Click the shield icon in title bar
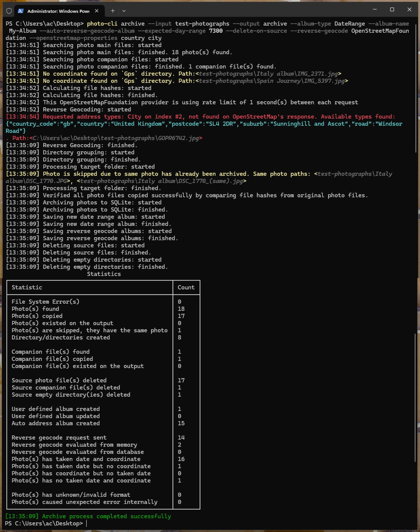The height and width of the screenshot is (532, 420). tap(9, 11)
